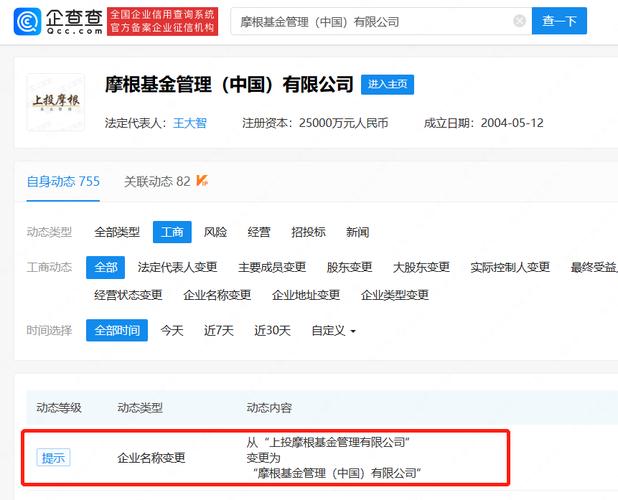The width and height of the screenshot is (618, 500).
Task: Filter by 企业地址变更
Action: (306, 295)
